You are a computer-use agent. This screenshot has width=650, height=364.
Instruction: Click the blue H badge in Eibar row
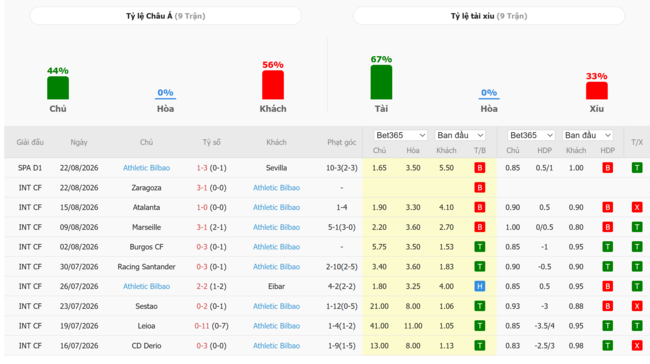tap(480, 286)
